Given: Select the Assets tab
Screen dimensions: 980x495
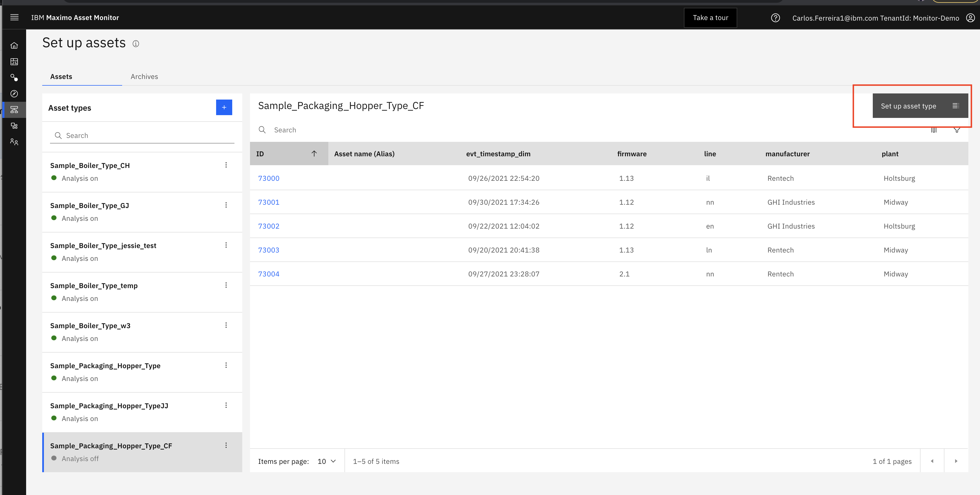Looking at the screenshot, I should pyautogui.click(x=61, y=76).
